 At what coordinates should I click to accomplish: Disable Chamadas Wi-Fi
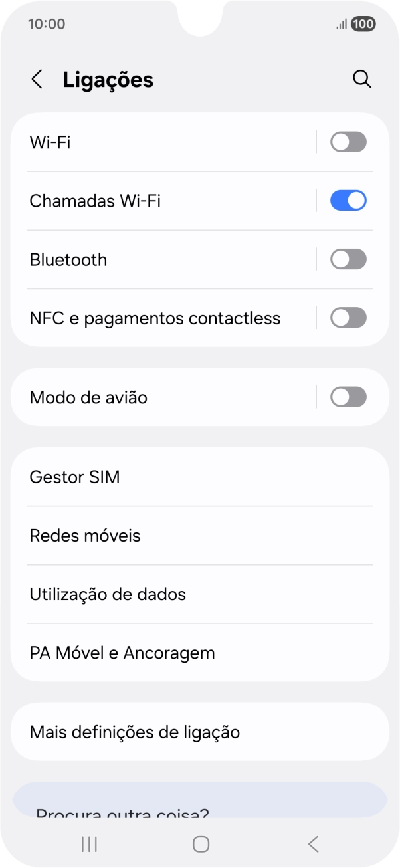point(348,200)
